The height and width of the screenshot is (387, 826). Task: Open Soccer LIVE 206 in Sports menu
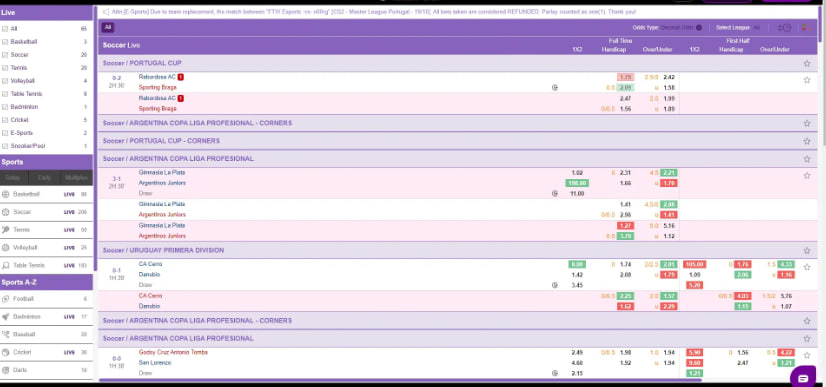click(46, 212)
